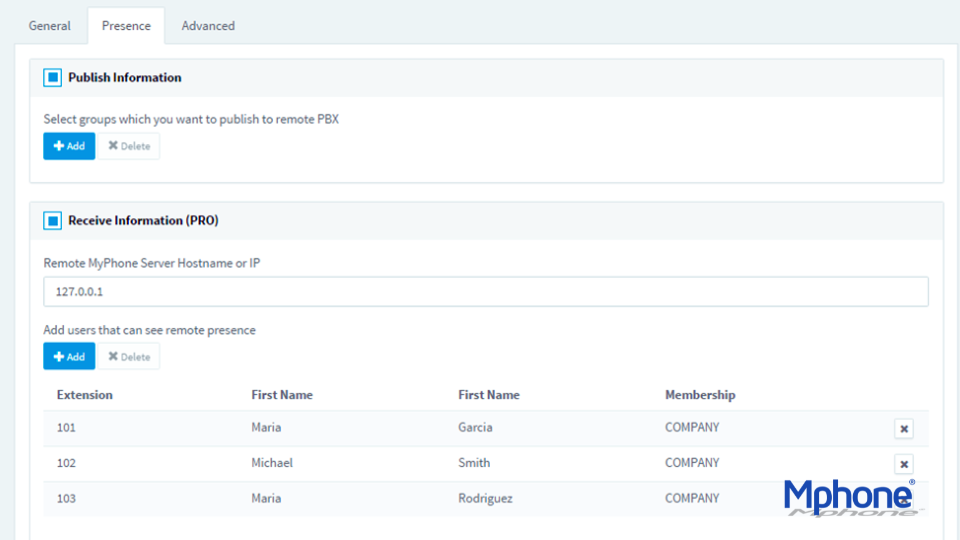The image size is (960, 540).
Task: Select extension 103 cell
Action: tap(66, 498)
